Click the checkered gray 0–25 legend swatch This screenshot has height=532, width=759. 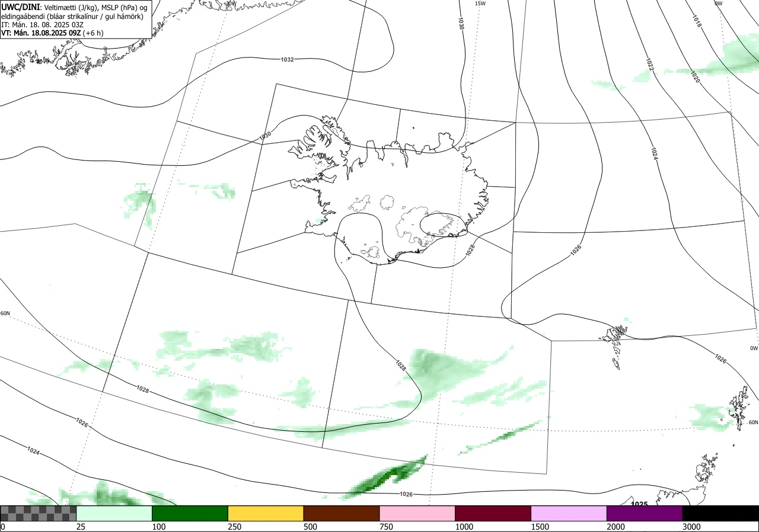[39, 513]
